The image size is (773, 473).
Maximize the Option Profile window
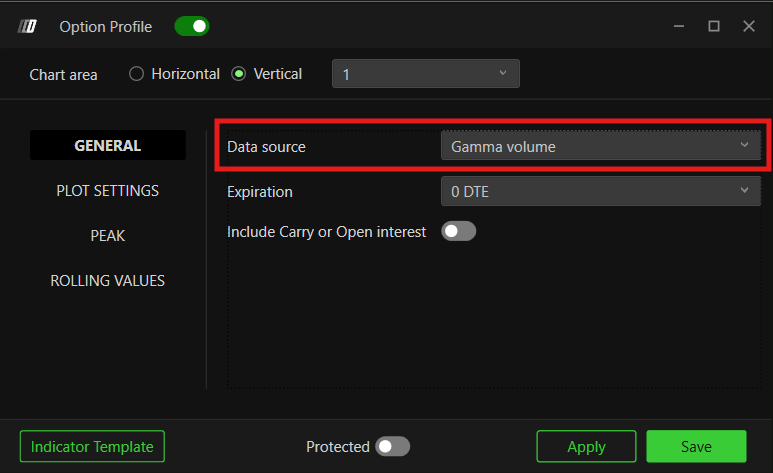click(713, 26)
